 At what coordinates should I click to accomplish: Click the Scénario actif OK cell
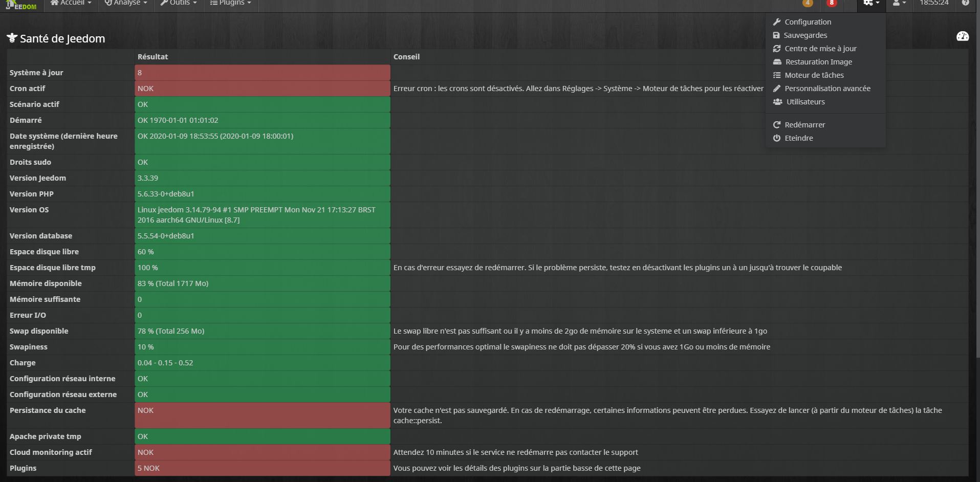click(263, 104)
